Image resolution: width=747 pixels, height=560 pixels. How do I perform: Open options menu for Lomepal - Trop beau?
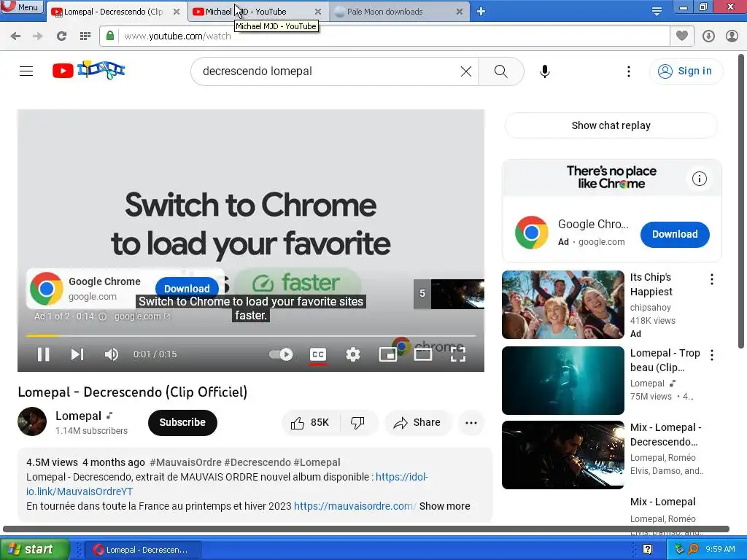click(x=712, y=355)
